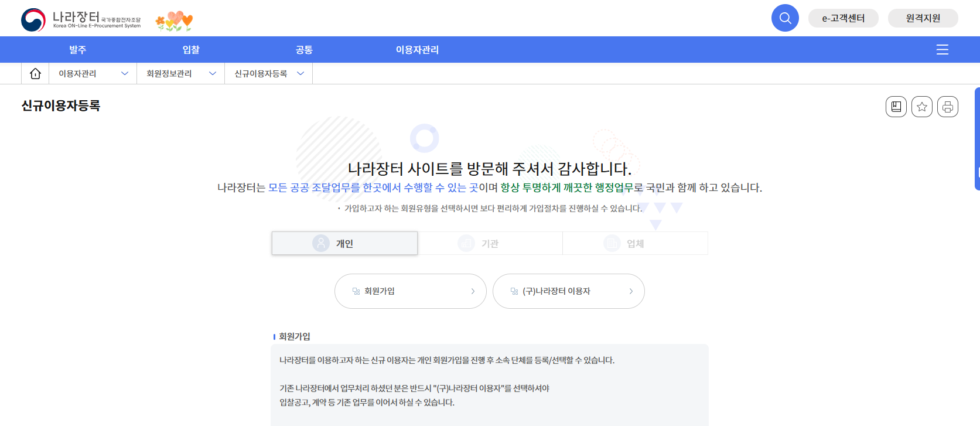Click the line starting '기존 나라장터에서 업무처리 하셨던 분은'
The width and height of the screenshot is (980, 426).
point(414,388)
